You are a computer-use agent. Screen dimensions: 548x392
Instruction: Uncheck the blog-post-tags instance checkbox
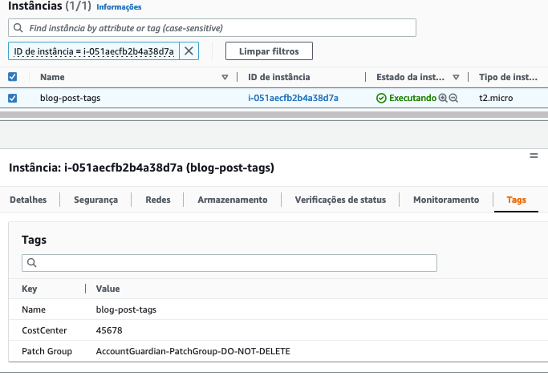tap(13, 98)
